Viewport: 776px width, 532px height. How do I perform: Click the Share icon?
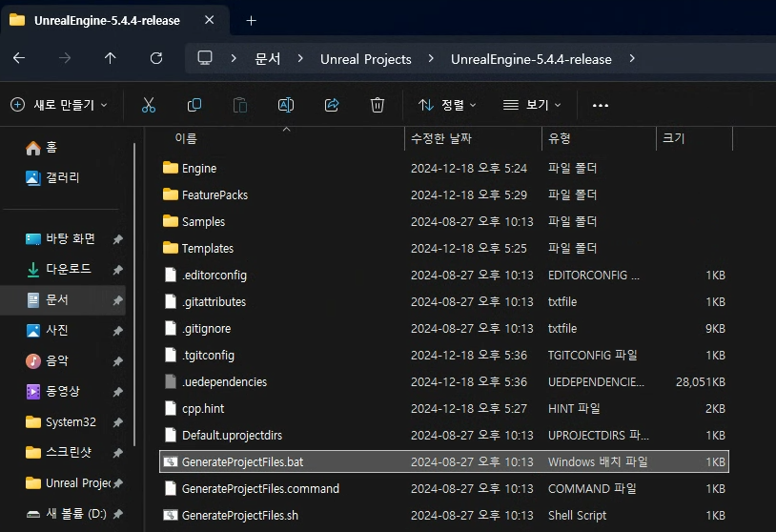pyautogui.click(x=332, y=105)
